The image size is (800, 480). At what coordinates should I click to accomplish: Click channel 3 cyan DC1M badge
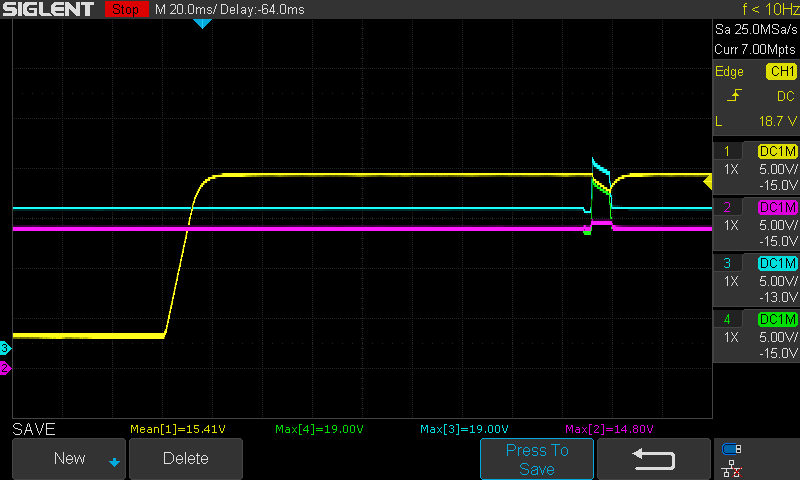pos(778,264)
